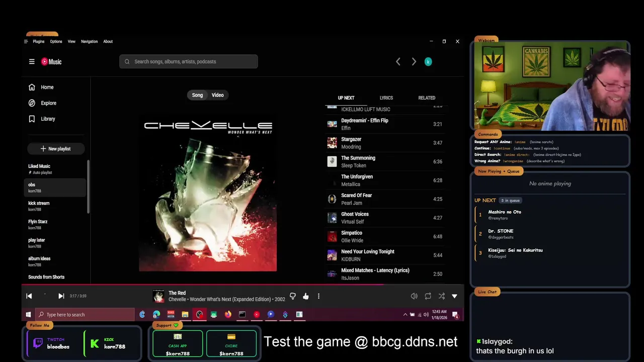Dislike the song The Red

click(293, 296)
